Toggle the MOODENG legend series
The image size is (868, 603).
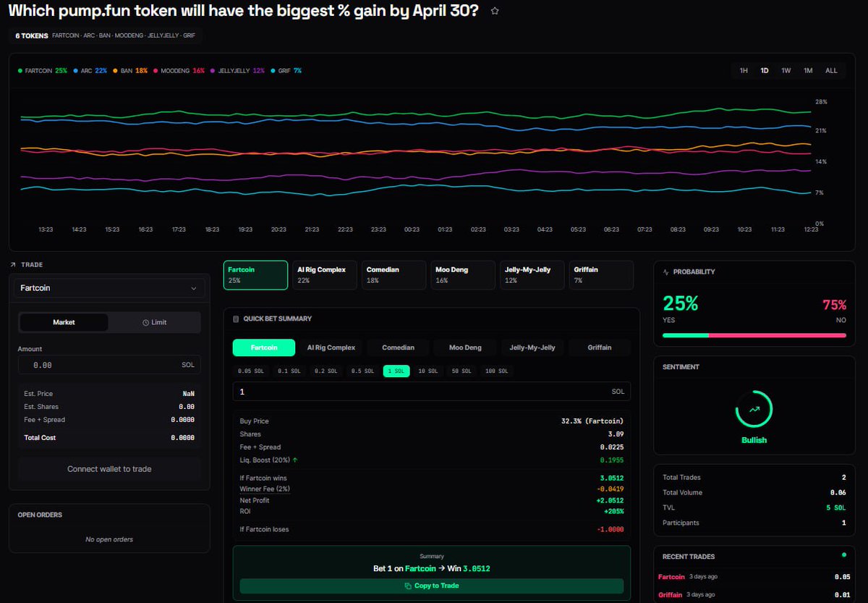(179, 71)
